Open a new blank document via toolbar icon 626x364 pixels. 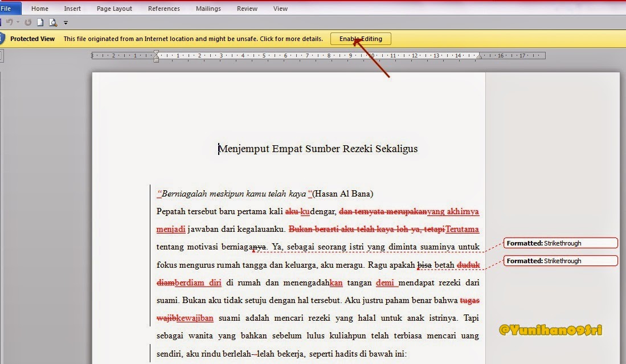40,22
